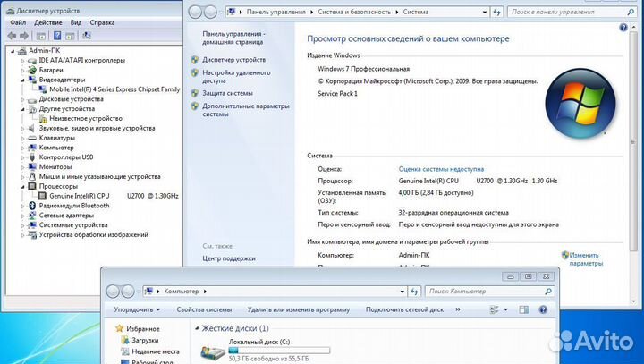Click the back arrow in Device Manager toolbar

[12, 36]
